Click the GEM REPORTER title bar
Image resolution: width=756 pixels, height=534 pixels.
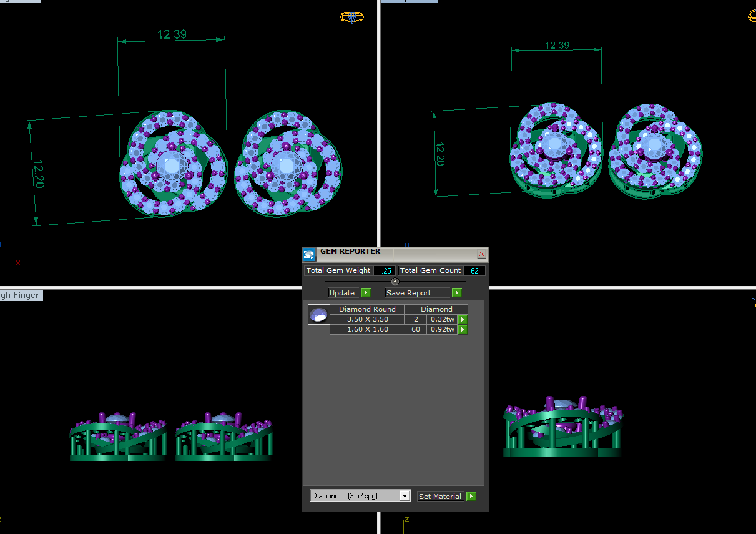pos(395,254)
